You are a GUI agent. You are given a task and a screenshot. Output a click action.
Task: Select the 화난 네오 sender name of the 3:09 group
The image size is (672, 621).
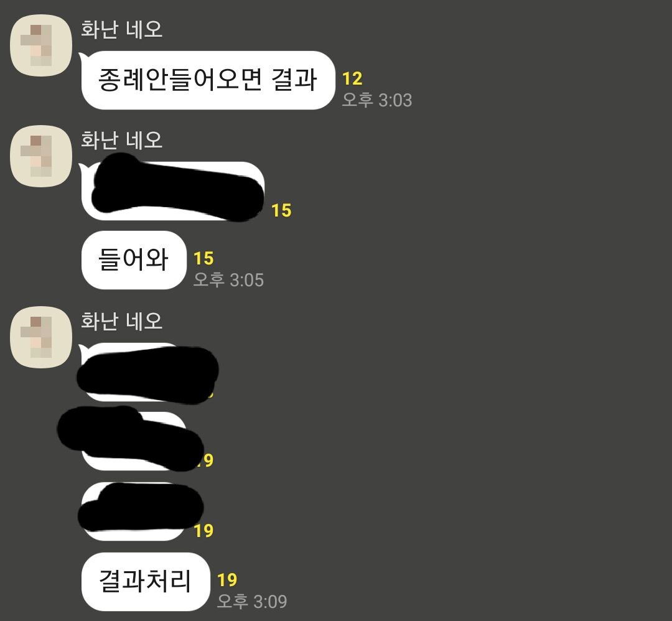coord(122,321)
